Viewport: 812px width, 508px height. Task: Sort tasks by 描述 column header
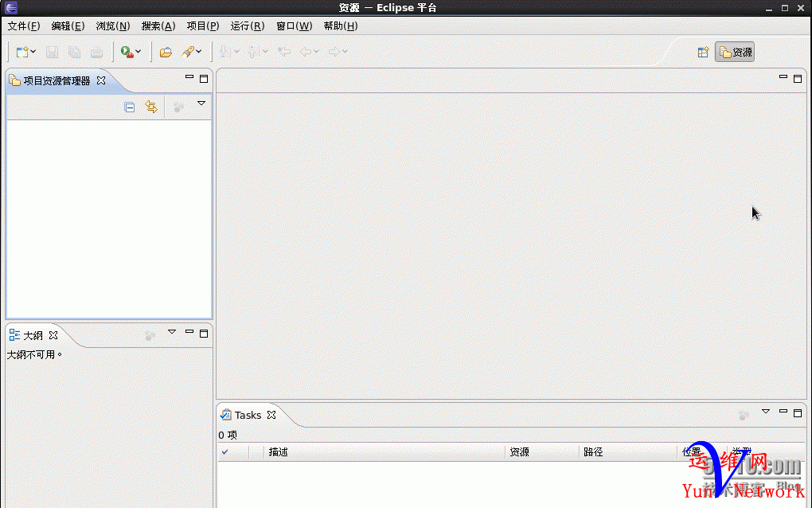(x=278, y=452)
